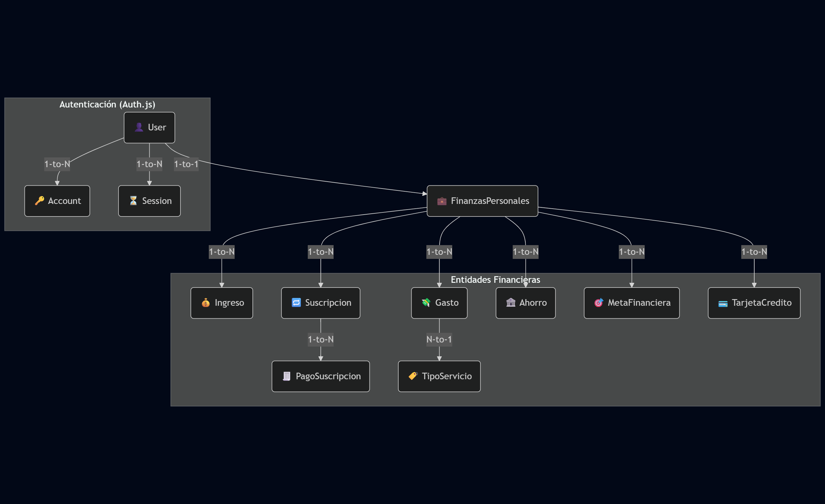Click the money bag icon in Ingreso
Screen dimensions: 825x504
[x=206, y=303]
